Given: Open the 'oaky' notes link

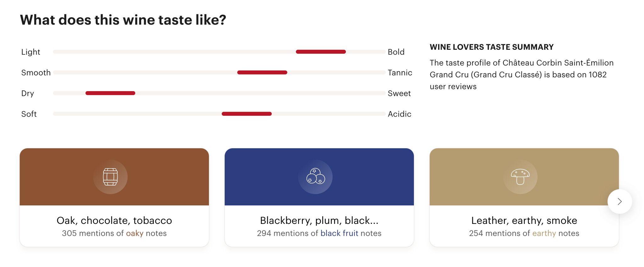Looking at the screenshot, I should pos(135,233).
